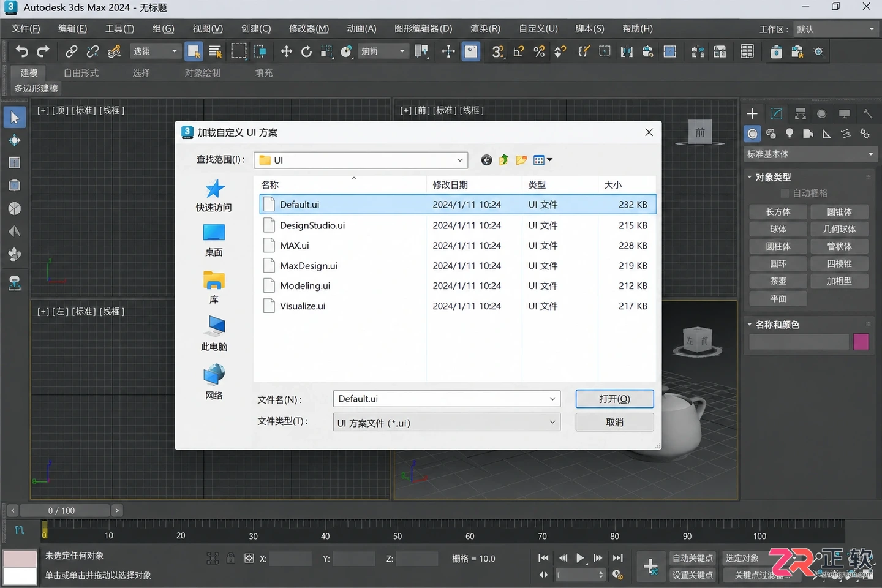Open the View Menu icon in dialog
This screenshot has height=588, width=882.
pyautogui.click(x=543, y=160)
